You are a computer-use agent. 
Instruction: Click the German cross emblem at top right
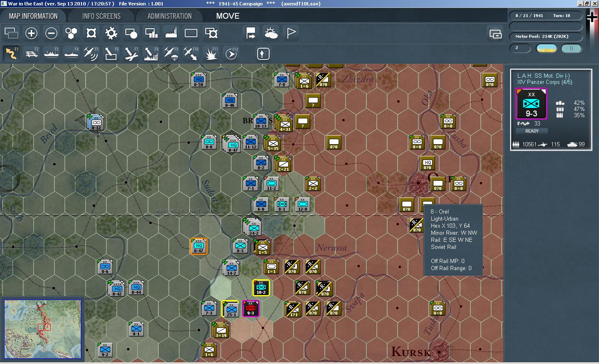click(x=592, y=17)
